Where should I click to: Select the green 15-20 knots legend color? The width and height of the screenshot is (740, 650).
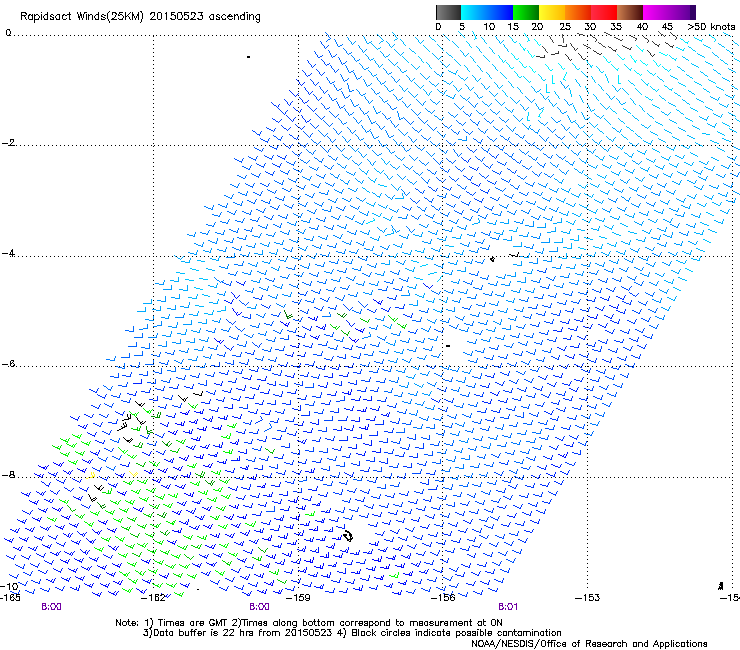526,12
